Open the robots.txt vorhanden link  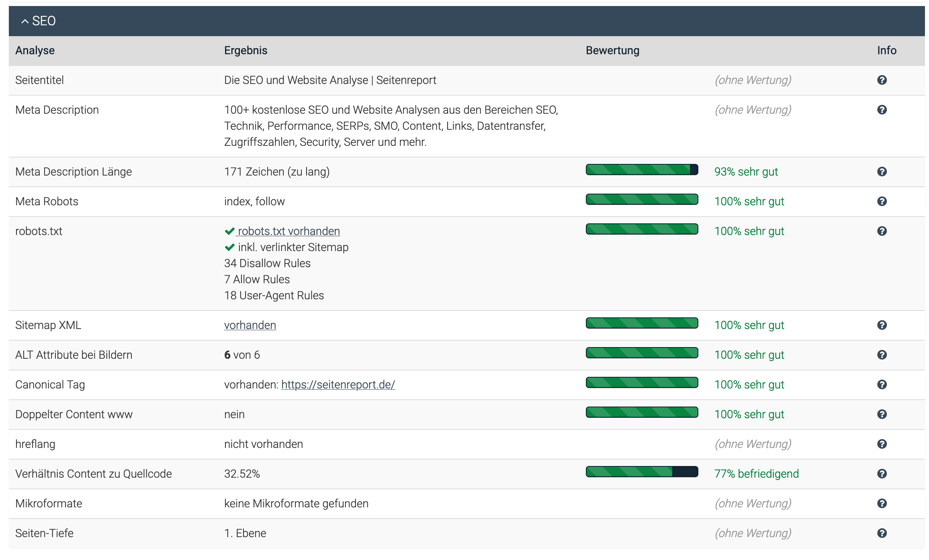click(289, 231)
